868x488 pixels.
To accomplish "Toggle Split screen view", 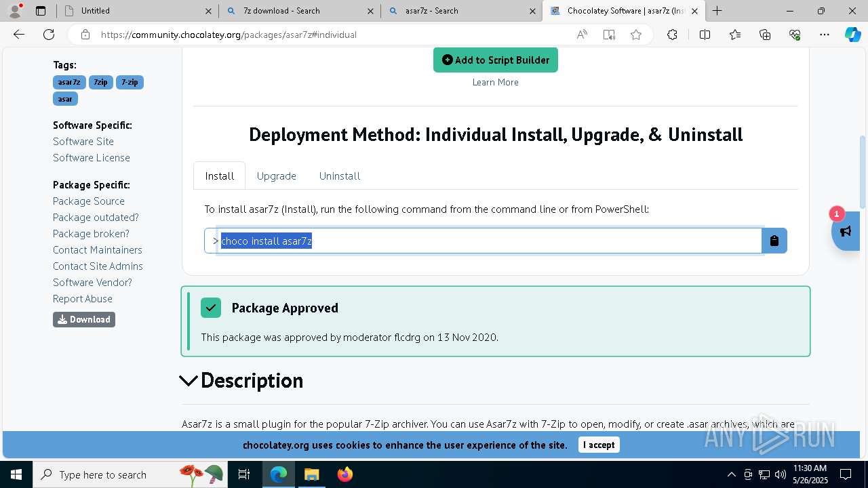I will pos(705,35).
